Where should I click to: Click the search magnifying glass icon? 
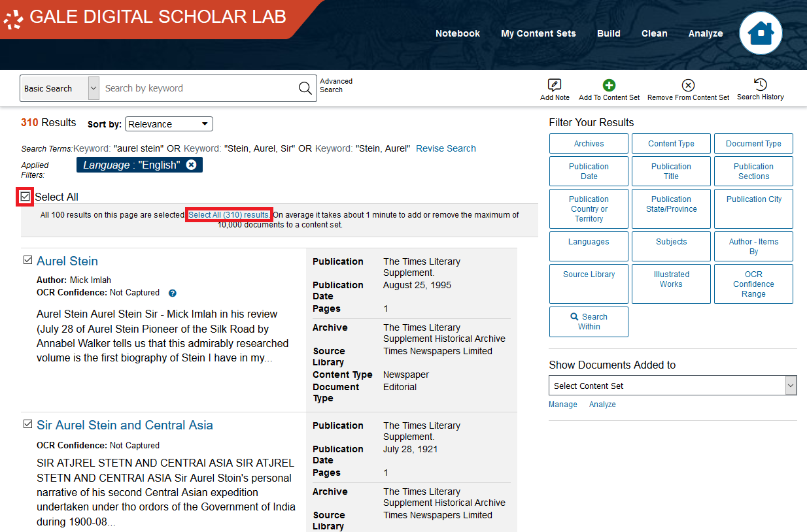(304, 88)
